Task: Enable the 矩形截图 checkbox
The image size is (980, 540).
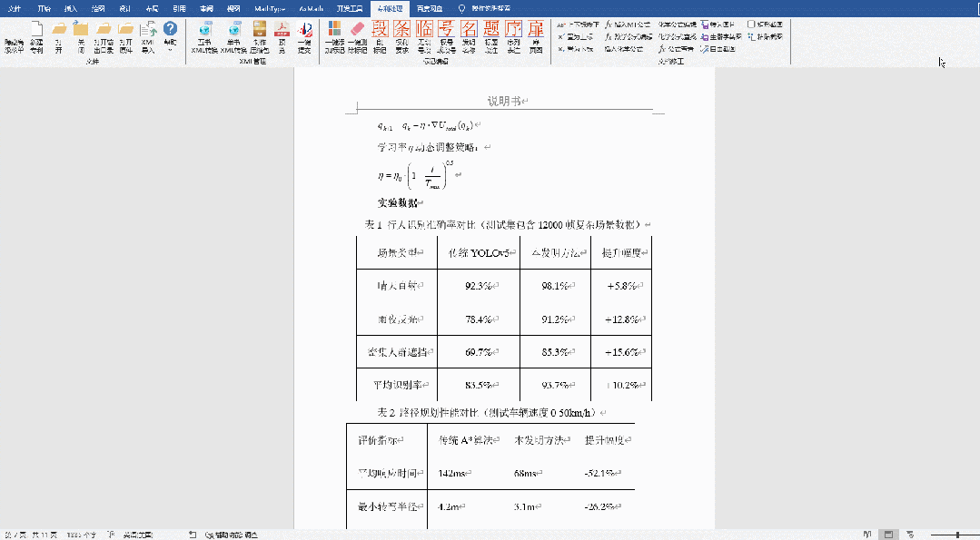Action: pyautogui.click(x=752, y=25)
